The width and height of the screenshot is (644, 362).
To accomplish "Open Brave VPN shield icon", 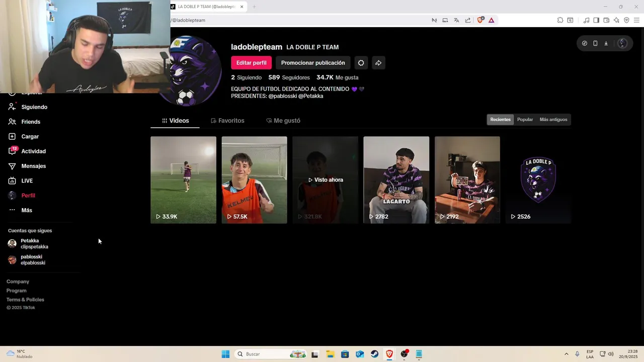I will [x=626, y=20].
